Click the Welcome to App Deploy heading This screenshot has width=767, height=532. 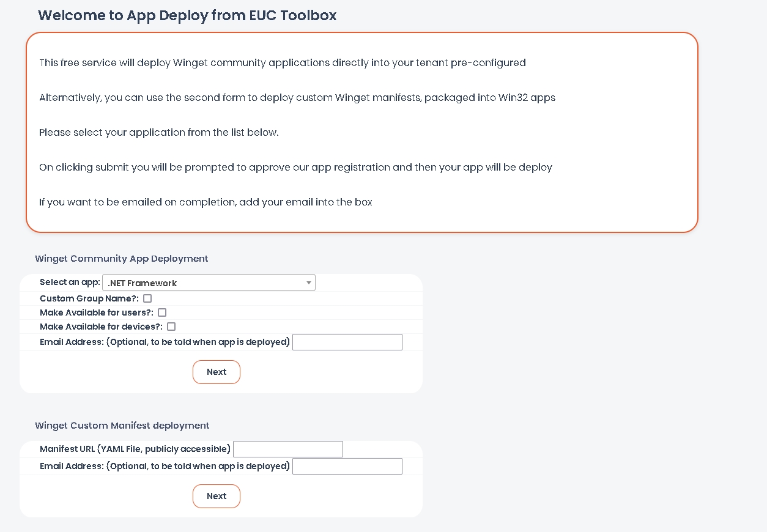(187, 15)
